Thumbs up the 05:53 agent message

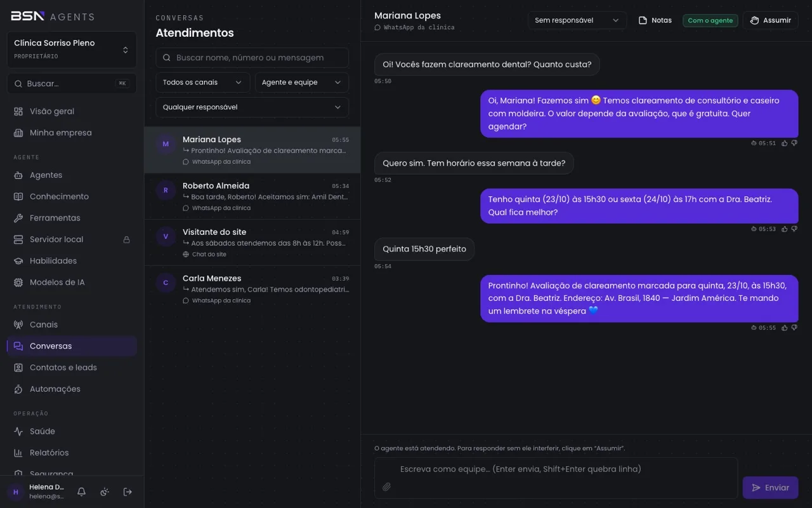click(785, 229)
